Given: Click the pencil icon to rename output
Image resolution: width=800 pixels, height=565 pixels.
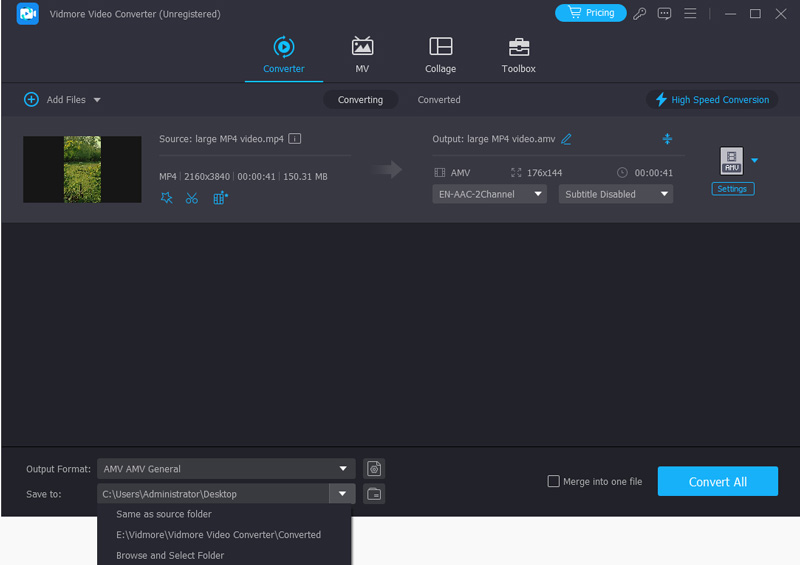Looking at the screenshot, I should click(x=567, y=139).
